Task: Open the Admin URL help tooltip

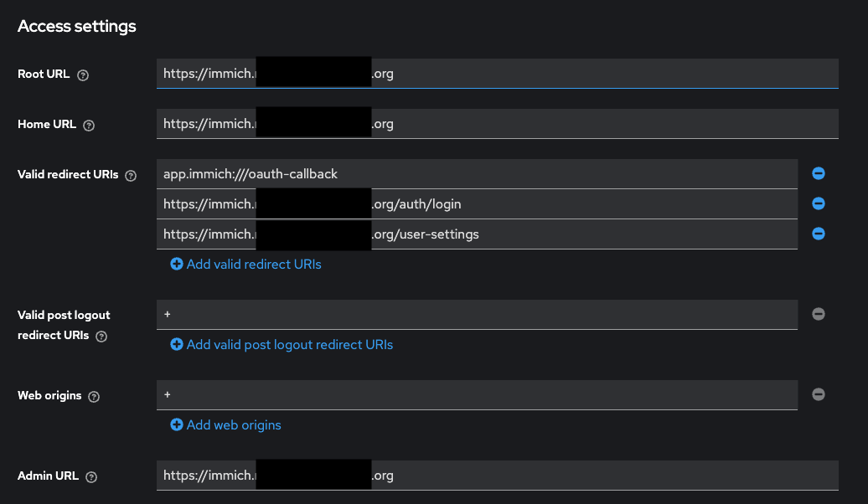Action: pyautogui.click(x=90, y=476)
